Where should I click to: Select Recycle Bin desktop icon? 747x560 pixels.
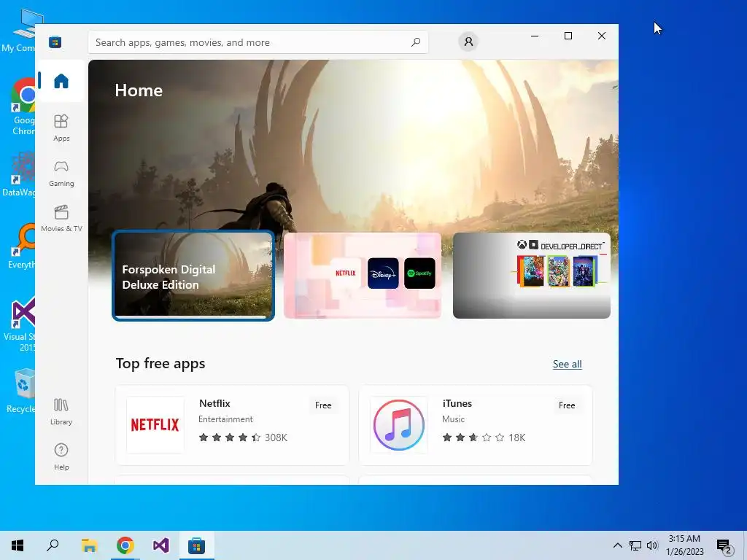20,391
